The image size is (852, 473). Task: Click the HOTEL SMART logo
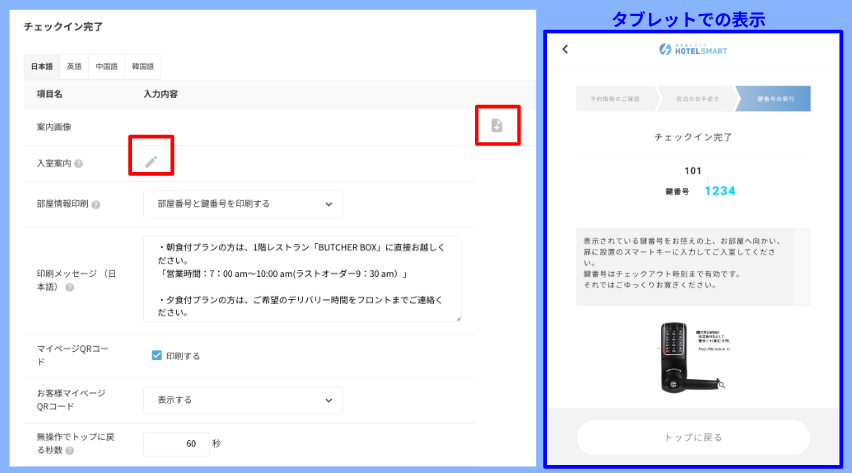point(693,50)
